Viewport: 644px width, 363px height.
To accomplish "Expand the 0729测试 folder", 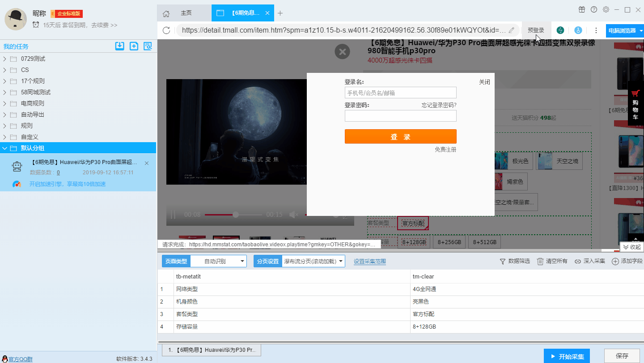I will pyautogui.click(x=5, y=59).
